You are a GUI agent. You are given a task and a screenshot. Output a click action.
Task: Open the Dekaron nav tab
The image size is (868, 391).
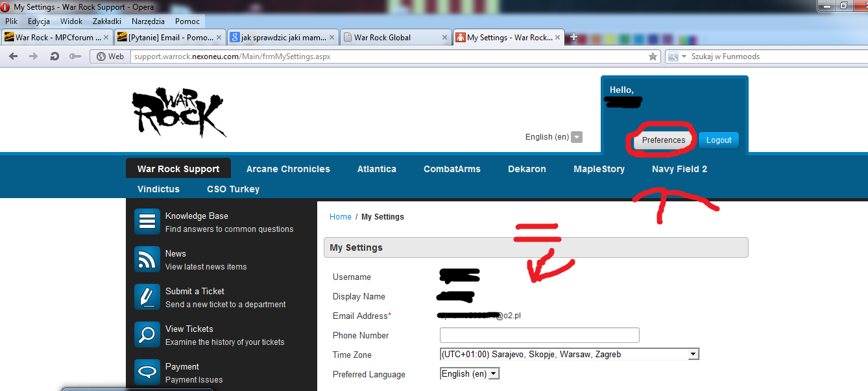[527, 169]
